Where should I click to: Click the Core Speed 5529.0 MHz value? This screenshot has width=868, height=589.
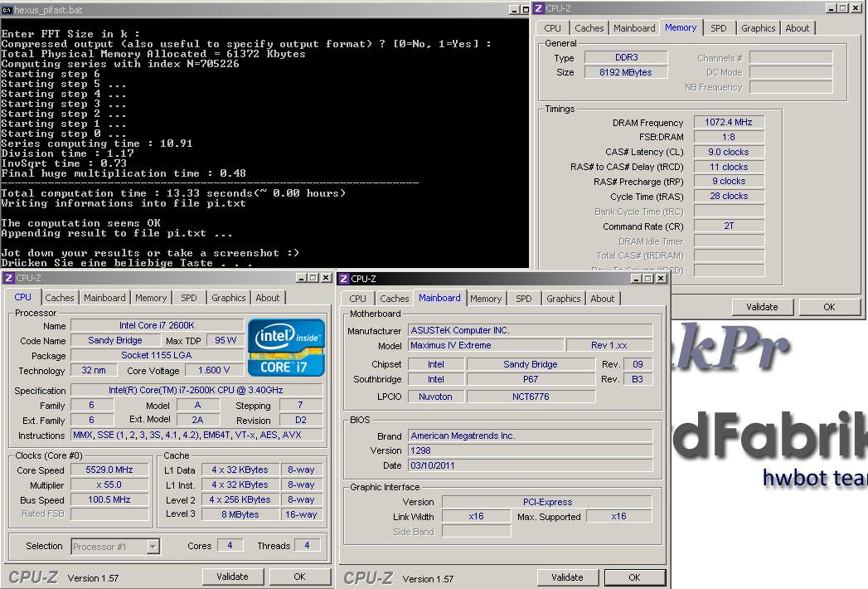pyautogui.click(x=109, y=470)
